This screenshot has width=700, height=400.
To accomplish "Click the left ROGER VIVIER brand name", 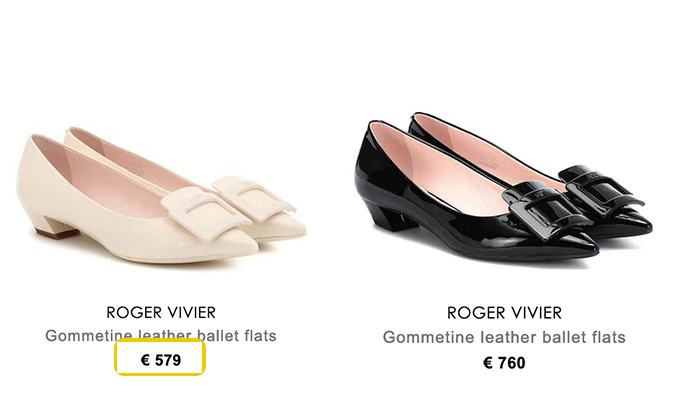I will (161, 312).
